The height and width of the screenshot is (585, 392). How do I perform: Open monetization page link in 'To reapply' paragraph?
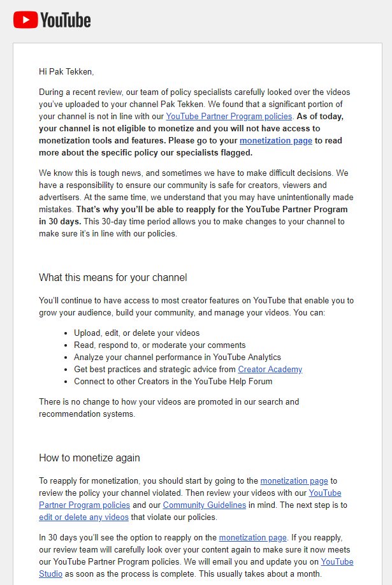pyautogui.click(x=294, y=481)
